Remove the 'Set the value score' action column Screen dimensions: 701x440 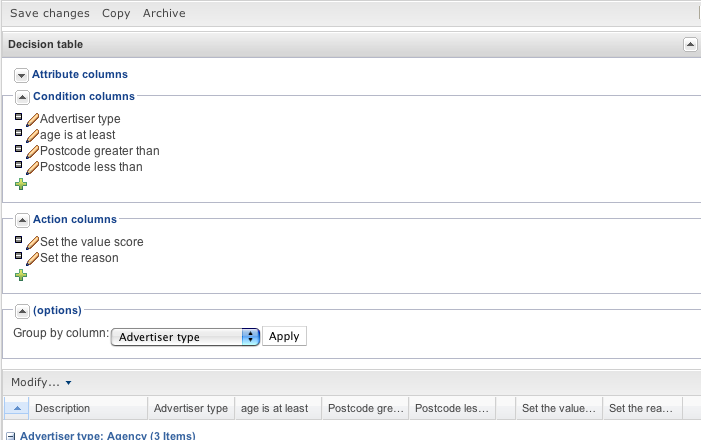point(18,240)
